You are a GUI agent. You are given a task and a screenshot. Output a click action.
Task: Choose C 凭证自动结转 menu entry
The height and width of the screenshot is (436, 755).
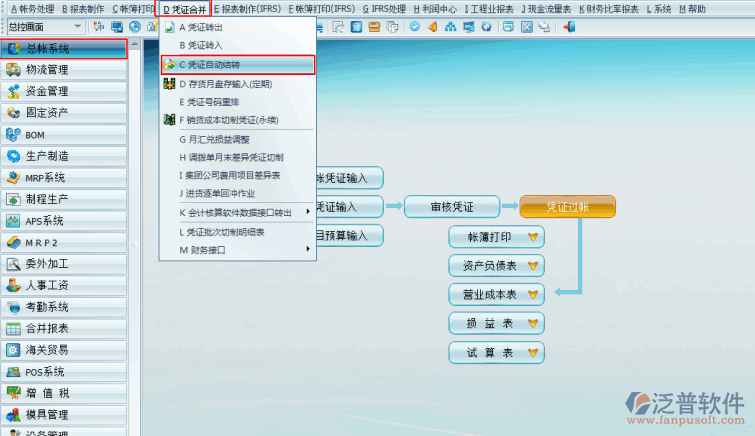coord(236,64)
